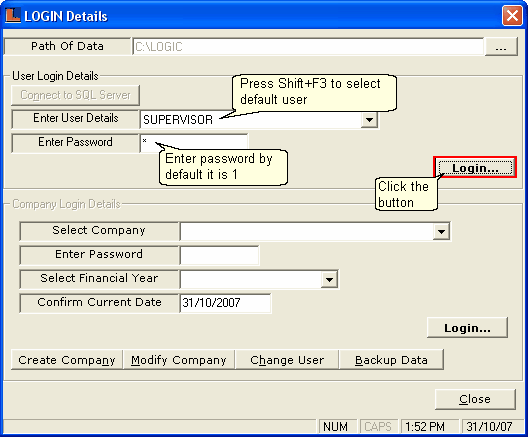Open the browse button for Path Of Data
This screenshot has height=437, width=528.
click(501, 46)
